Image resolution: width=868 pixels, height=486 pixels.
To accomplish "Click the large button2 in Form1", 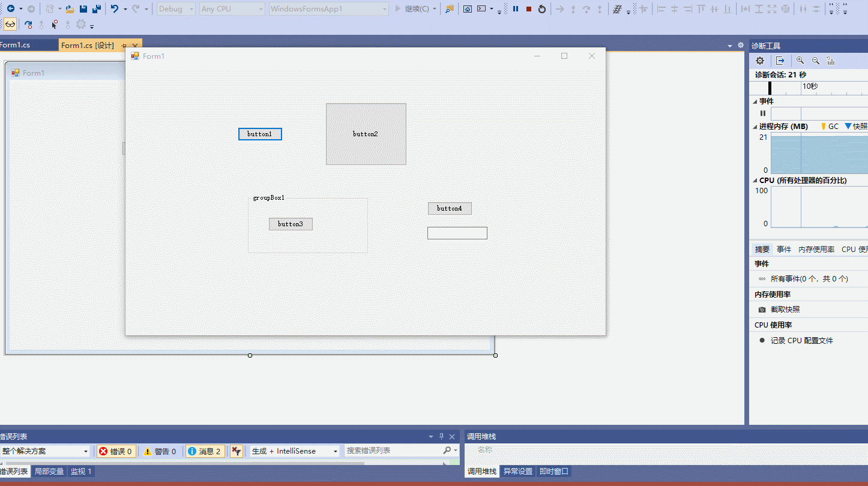I will pos(366,134).
